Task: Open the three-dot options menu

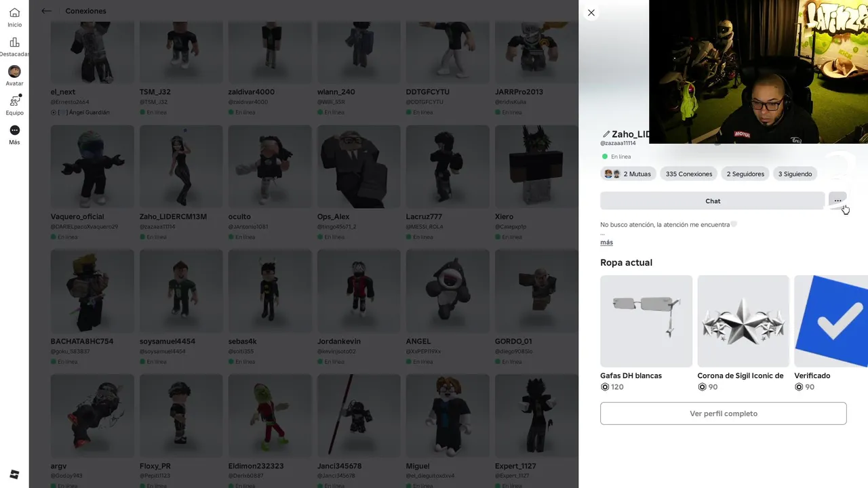Action: click(837, 201)
